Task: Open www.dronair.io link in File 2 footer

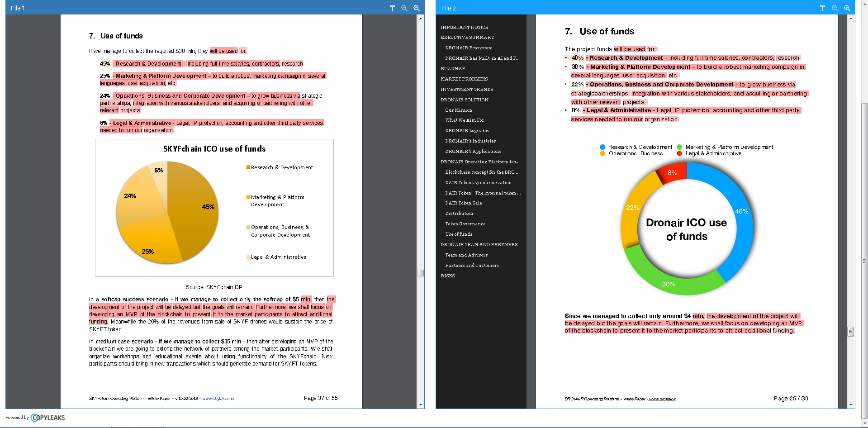Action: tap(663, 399)
